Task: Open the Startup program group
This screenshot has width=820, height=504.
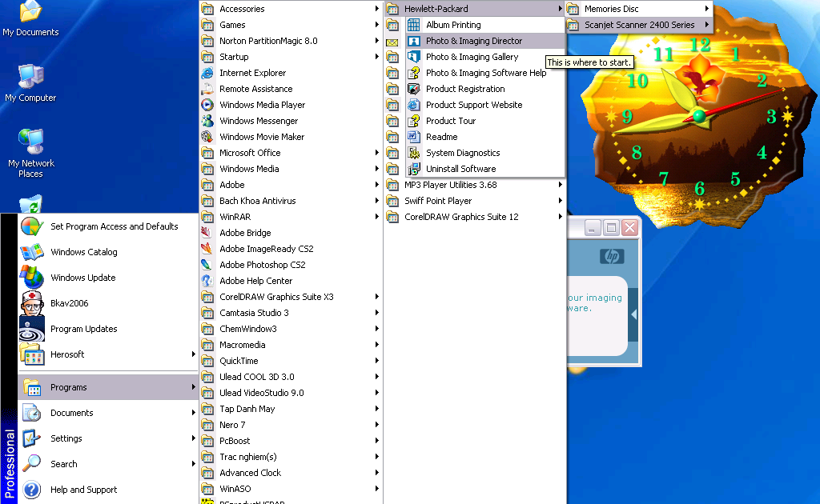Action: tap(291, 57)
